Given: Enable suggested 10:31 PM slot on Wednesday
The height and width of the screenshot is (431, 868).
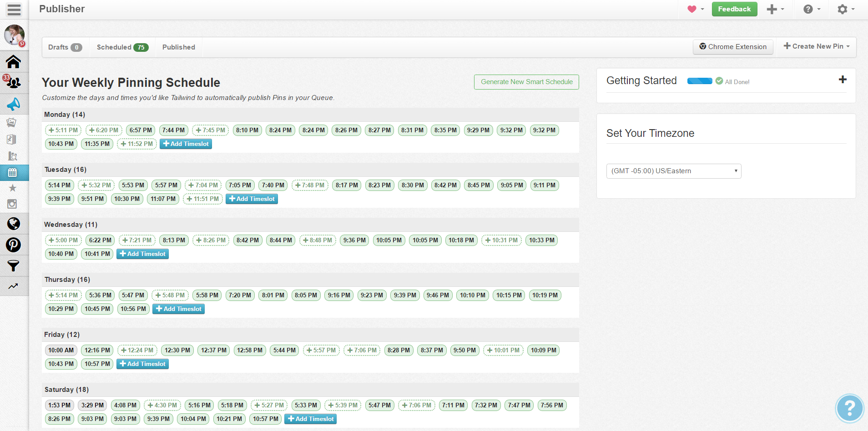Looking at the screenshot, I should pyautogui.click(x=501, y=240).
